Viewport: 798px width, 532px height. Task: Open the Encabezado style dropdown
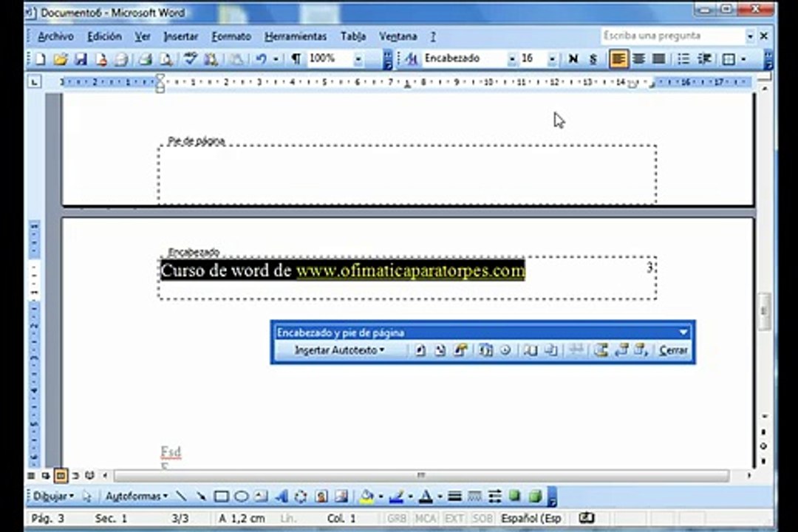click(x=511, y=59)
